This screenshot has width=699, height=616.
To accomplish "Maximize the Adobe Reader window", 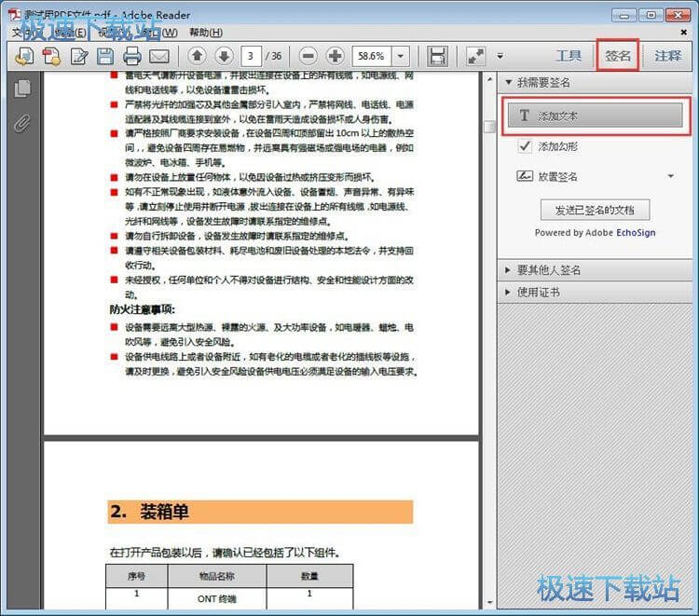I will coord(651,15).
